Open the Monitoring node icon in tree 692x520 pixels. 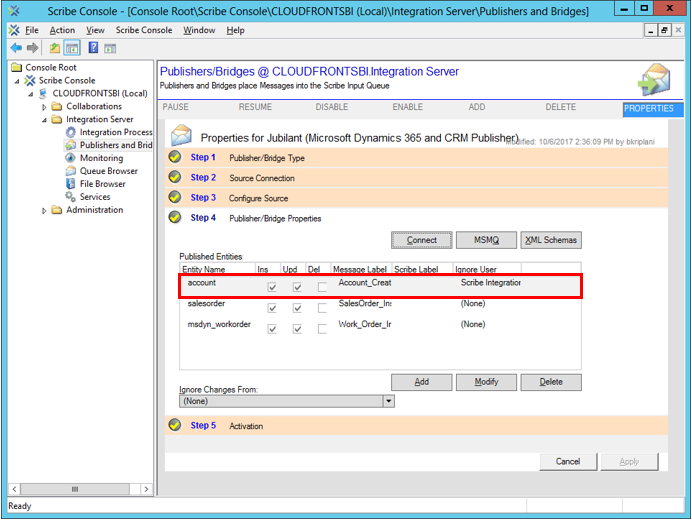(x=71, y=158)
